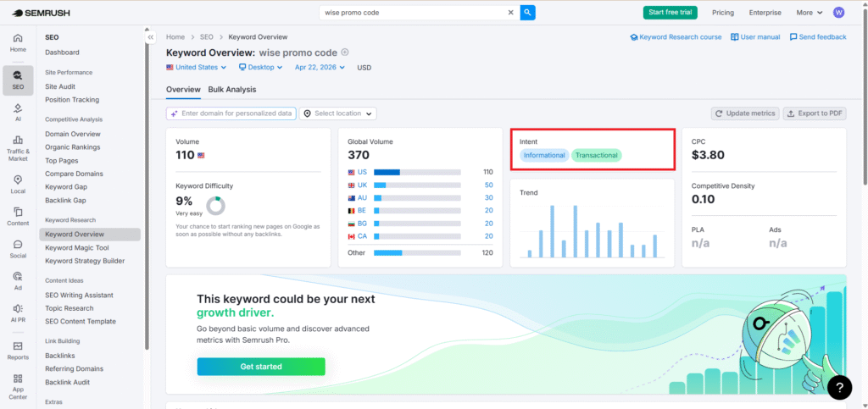The width and height of the screenshot is (868, 409).
Task: Click the Transactional intent tag
Action: (x=596, y=156)
